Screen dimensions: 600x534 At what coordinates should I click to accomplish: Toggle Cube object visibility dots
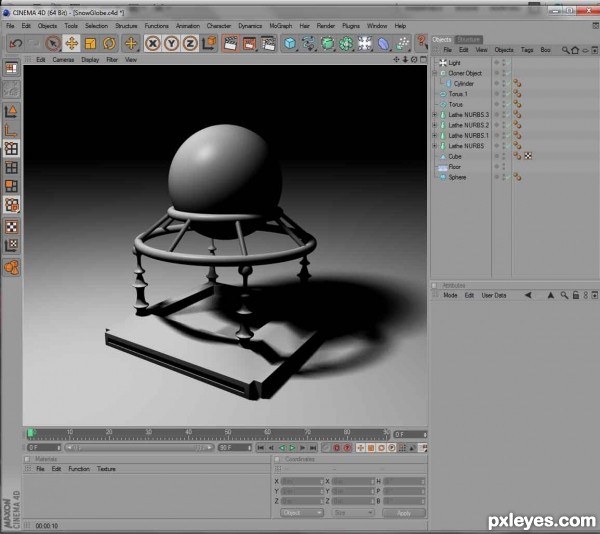(504, 156)
